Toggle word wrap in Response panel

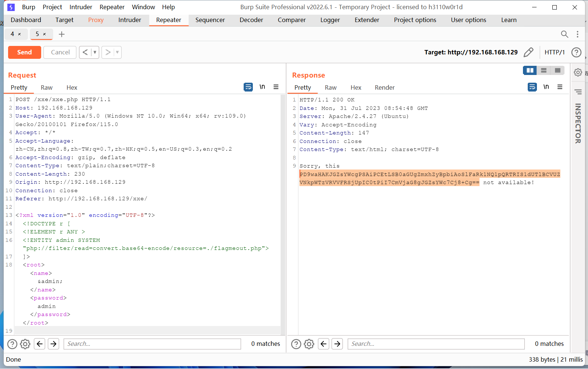tap(532, 87)
